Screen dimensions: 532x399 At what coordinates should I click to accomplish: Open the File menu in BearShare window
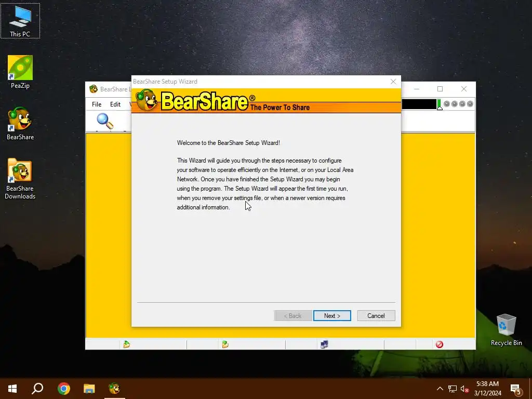coord(97,104)
